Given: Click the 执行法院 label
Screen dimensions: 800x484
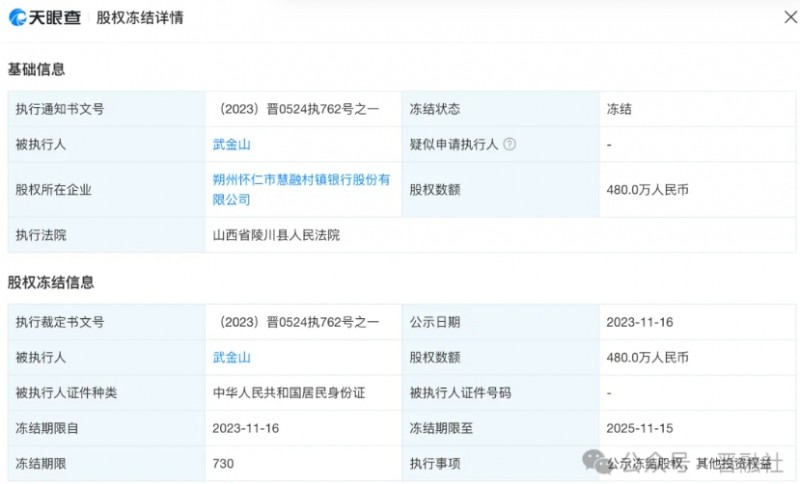Looking at the screenshot, I should 41,235.
